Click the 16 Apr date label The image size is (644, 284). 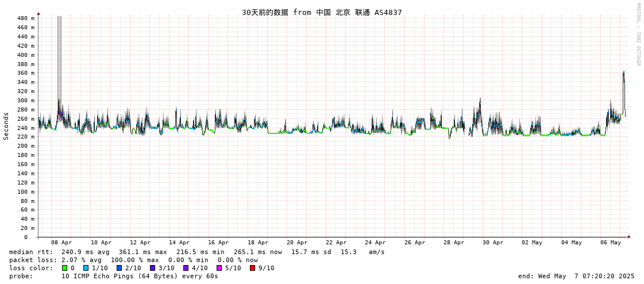218,243
